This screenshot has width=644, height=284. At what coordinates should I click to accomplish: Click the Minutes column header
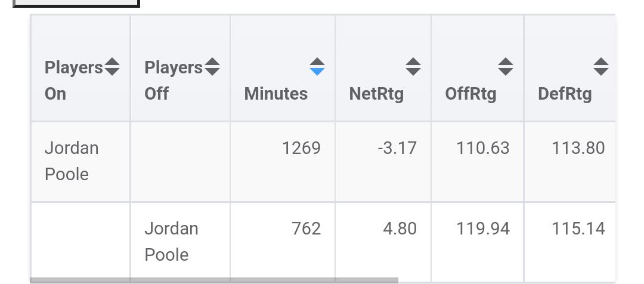click(x=276, y=94)
